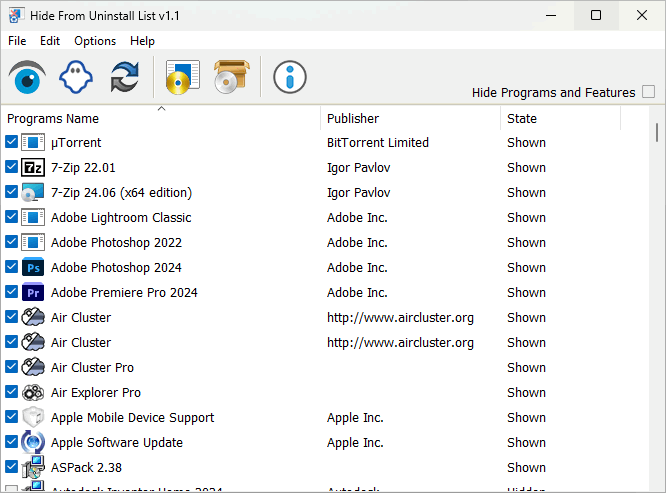
Task: Click the Adobe Photoshop 2022 row icon
Action: (x=33, y=242)
